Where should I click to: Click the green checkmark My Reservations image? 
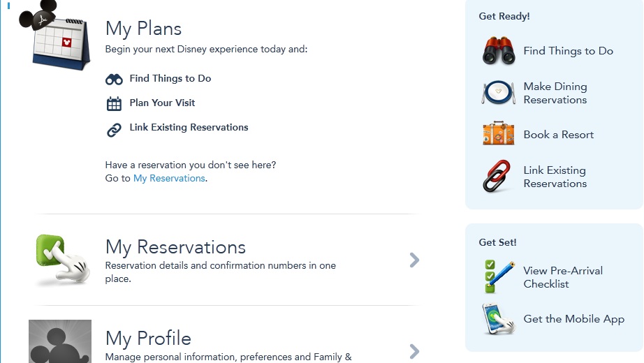[62, 260]
